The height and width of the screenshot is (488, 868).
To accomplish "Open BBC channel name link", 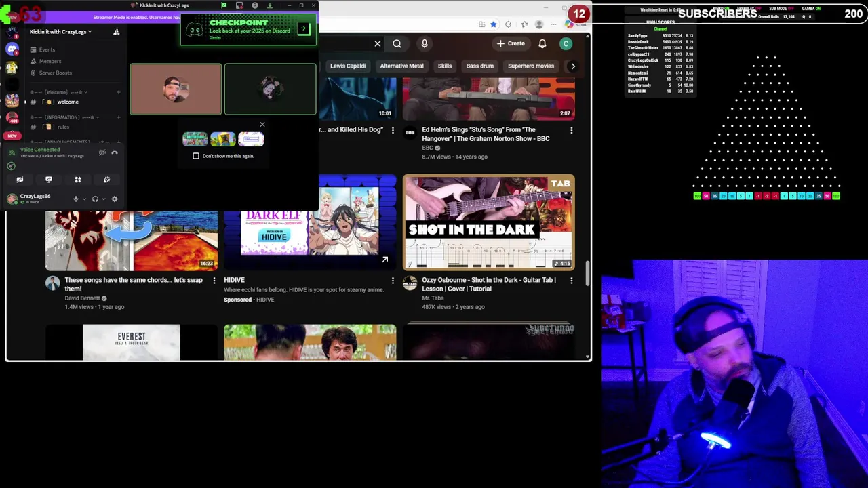I will [427, 148].
